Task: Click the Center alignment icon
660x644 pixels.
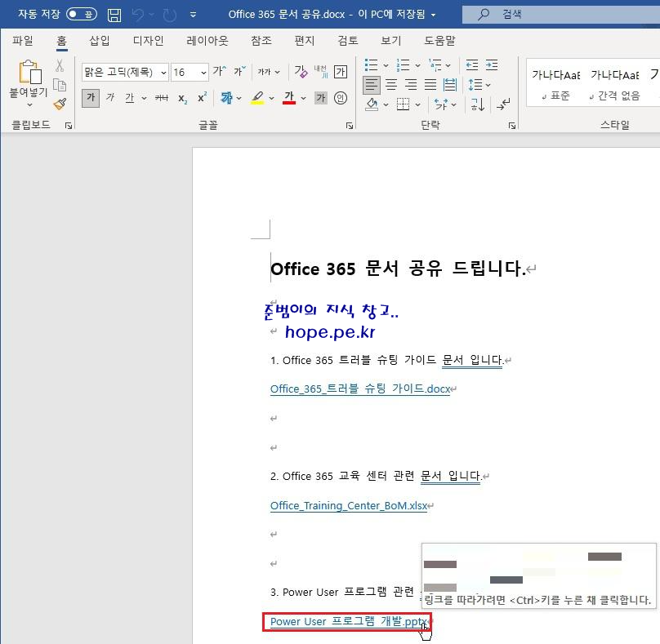Action: (391, 85)
